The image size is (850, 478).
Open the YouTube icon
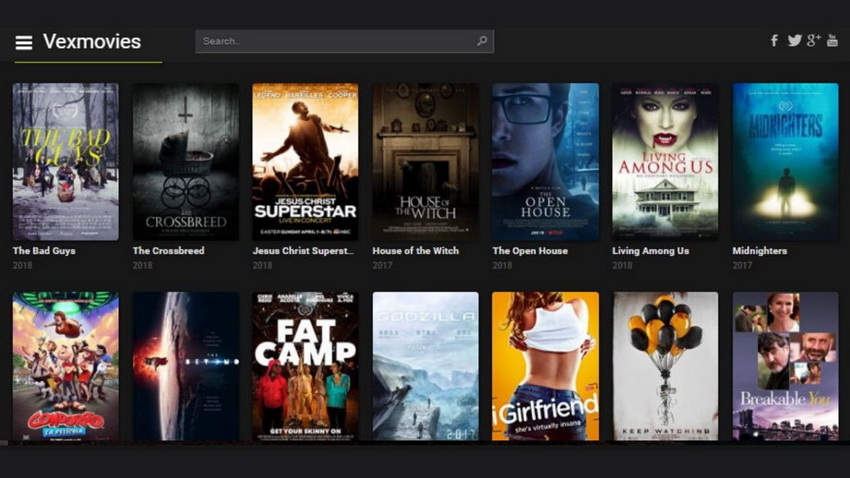tap(832, 41)
